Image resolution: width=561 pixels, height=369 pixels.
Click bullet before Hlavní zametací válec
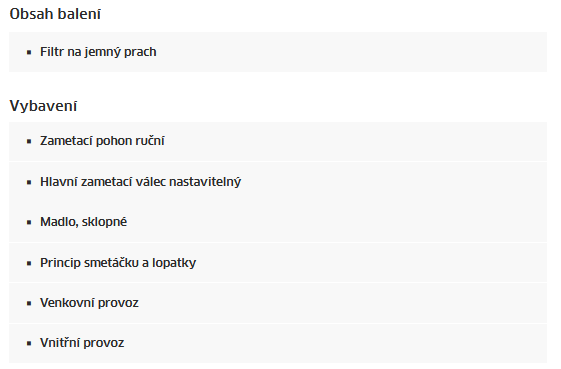29,183
